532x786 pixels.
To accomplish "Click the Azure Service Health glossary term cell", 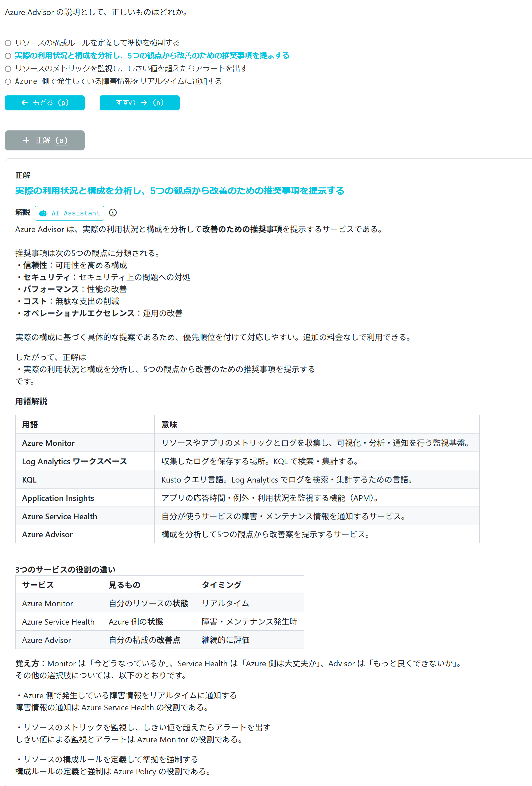I will [85, 516].
